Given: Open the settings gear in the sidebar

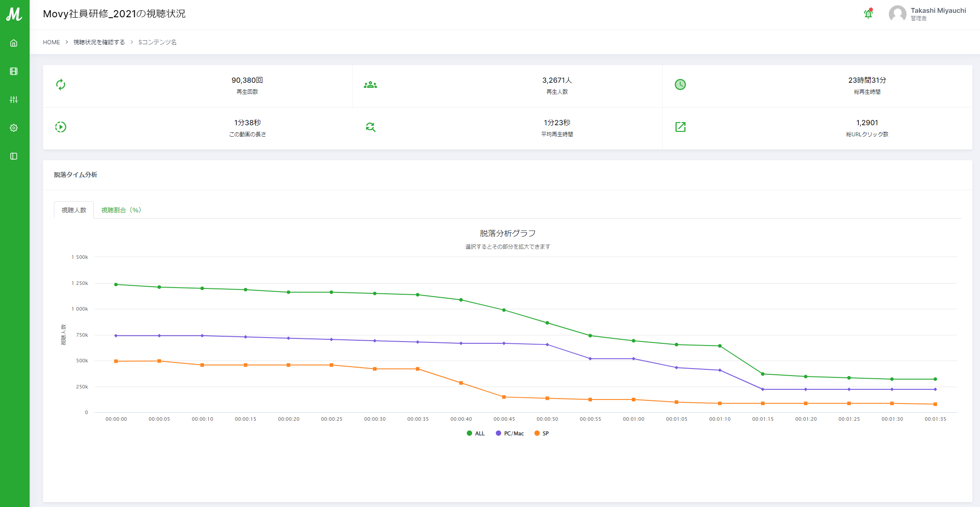Looking at the screenshot, I should point(14,128).
